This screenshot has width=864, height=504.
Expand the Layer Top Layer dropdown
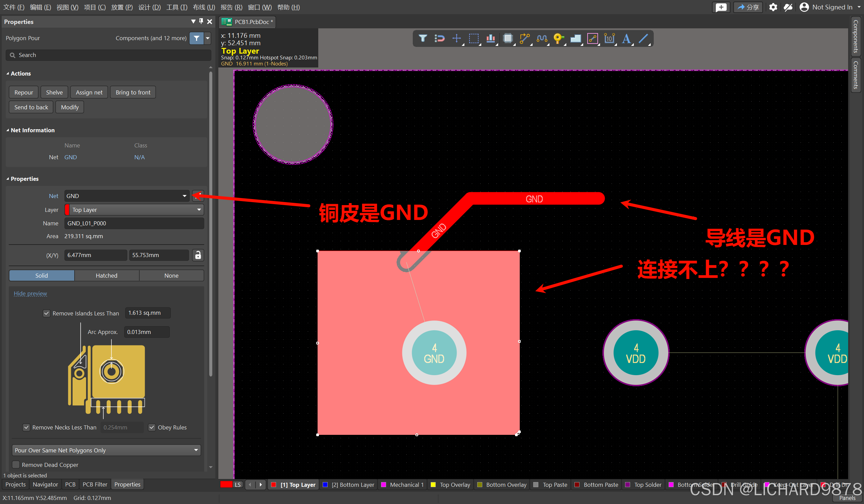click(199, 210)
